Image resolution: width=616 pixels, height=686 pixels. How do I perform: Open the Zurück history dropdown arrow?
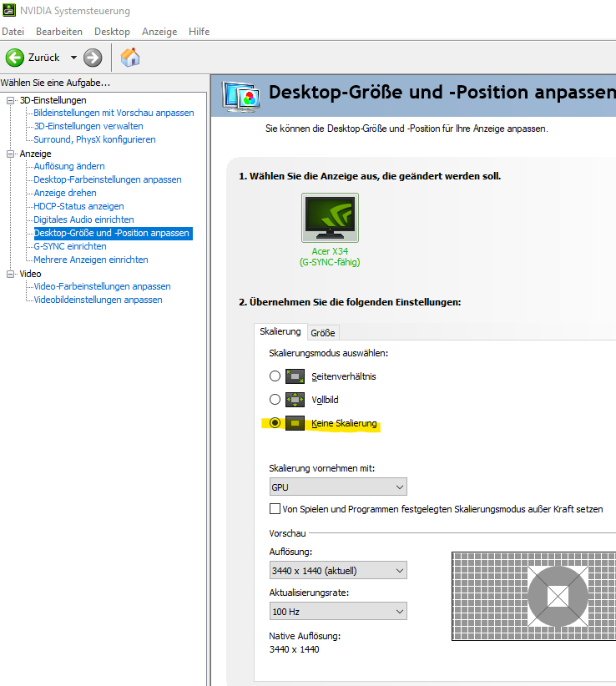(73, 58)
